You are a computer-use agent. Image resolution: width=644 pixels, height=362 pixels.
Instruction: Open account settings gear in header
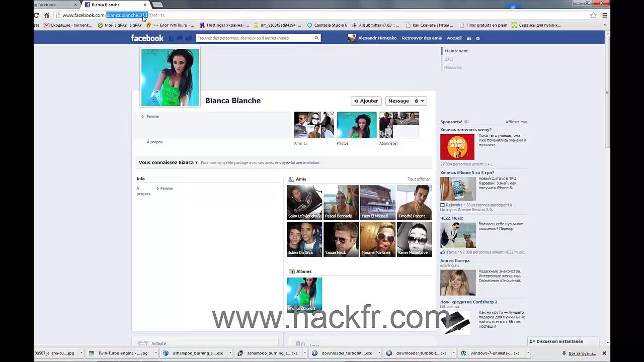478,38
